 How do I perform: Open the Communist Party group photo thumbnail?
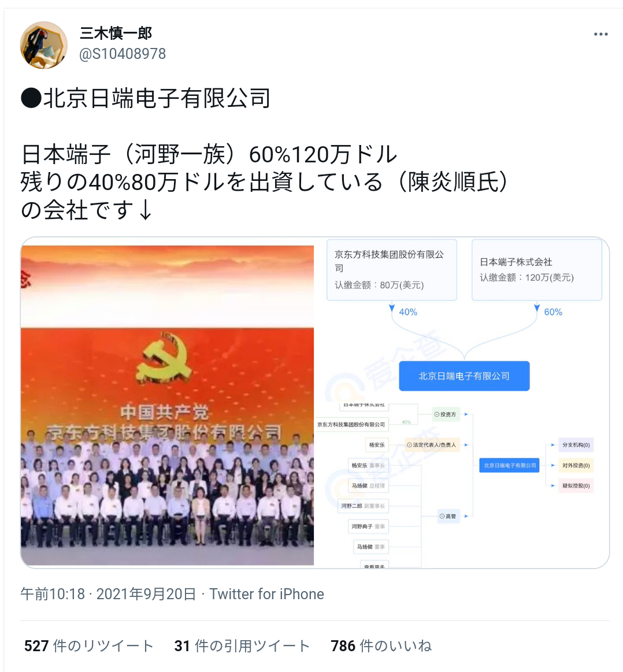coord(167,405)
